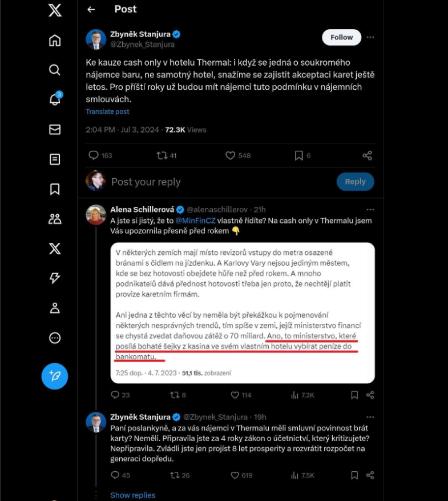
Task: Open the More menu in the sidebar
Action: (55, 338)
